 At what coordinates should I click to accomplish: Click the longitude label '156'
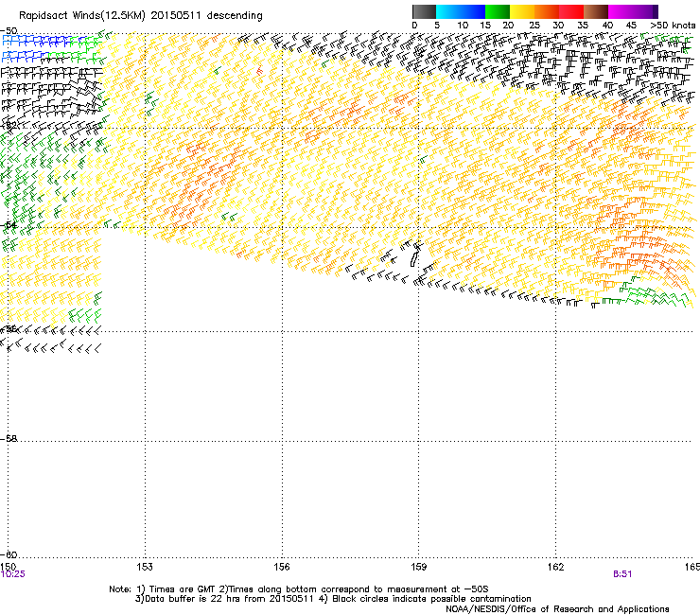tap(282, 567)
